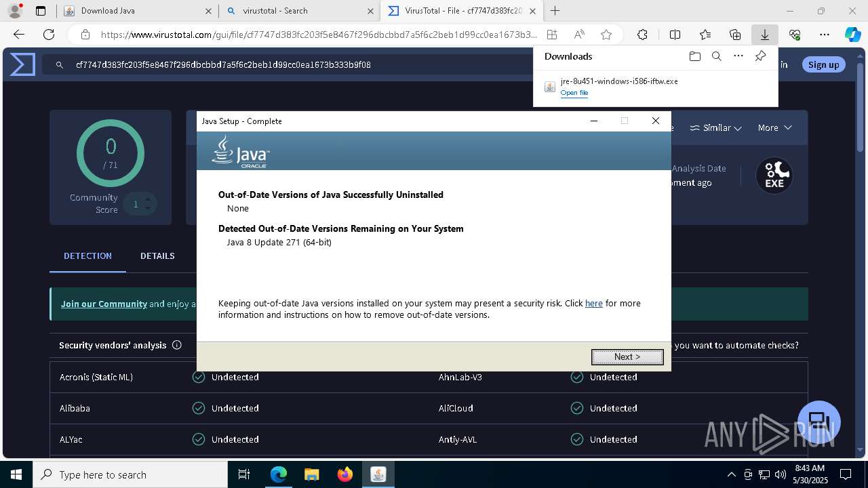
Task: Click the Edge Downloads toolbar icon
Action: (764, 35)
